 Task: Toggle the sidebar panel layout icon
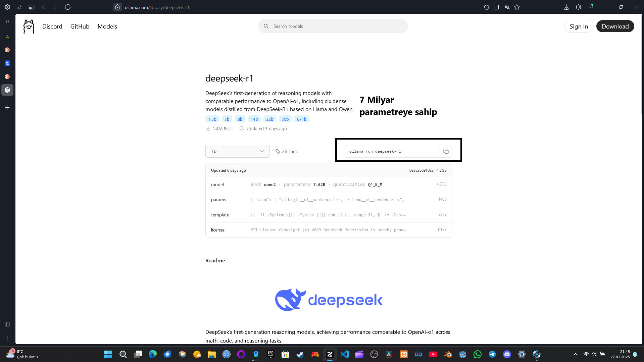pos(7,324)
